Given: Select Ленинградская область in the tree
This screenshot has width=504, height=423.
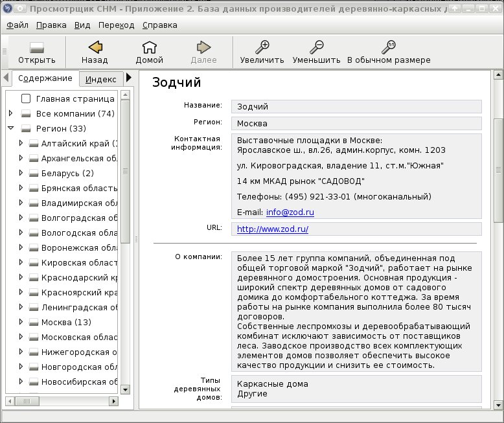Looking at the screenshot, I should 79,307.
